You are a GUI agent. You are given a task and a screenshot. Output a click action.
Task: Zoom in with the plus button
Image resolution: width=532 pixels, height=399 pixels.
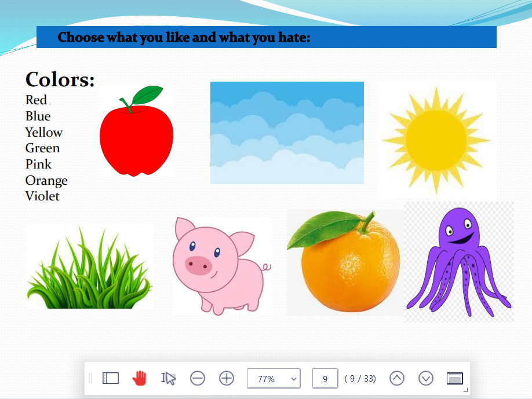[x=227, y=378]
